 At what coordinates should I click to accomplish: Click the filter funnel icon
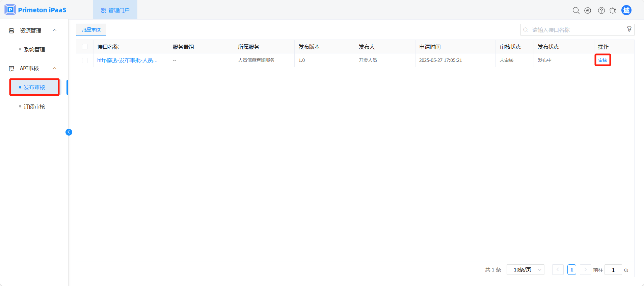(629, 29)
